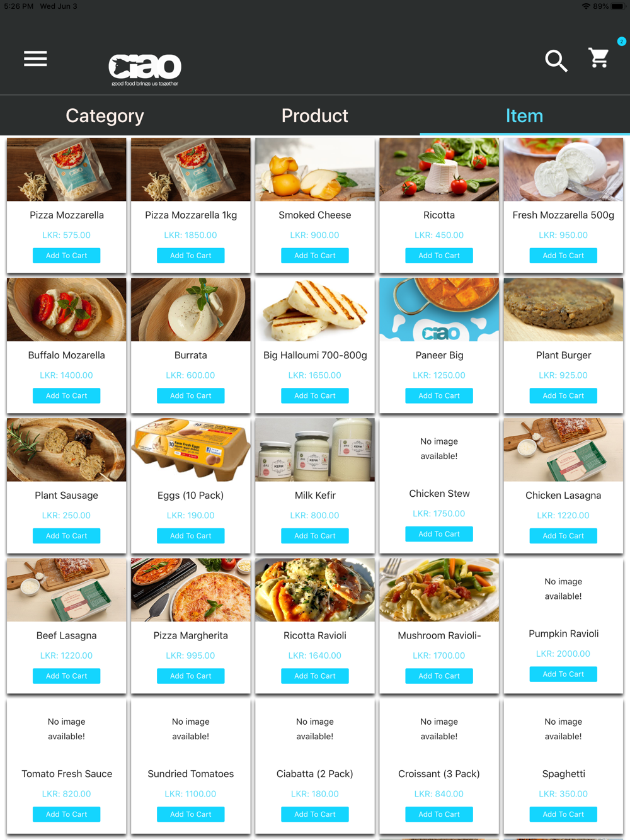
Task: Add Plant Burger to cart
Action: [563, 395]
